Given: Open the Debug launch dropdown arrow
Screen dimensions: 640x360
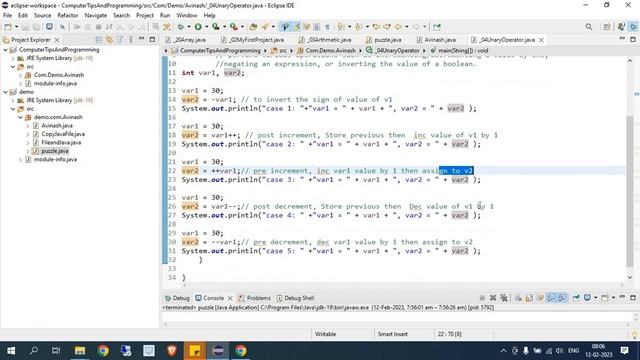Looking at the screenshot, I should pos(189,27).
